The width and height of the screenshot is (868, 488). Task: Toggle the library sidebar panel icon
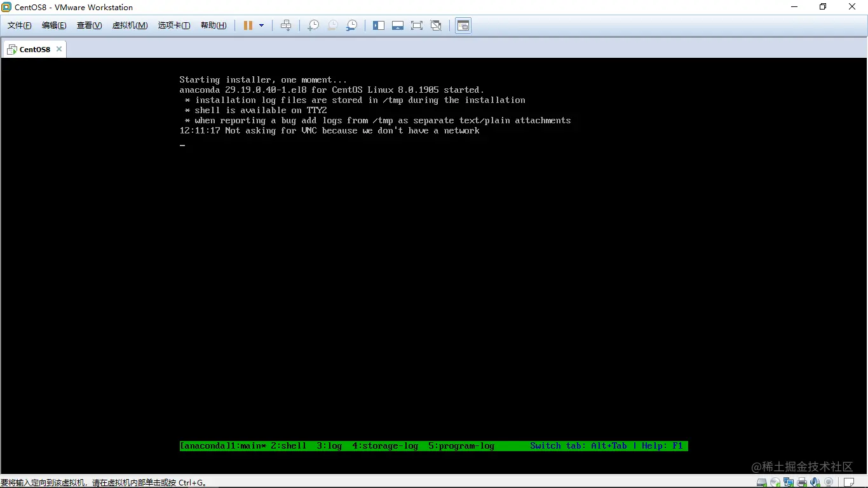(x=379, y=25)
